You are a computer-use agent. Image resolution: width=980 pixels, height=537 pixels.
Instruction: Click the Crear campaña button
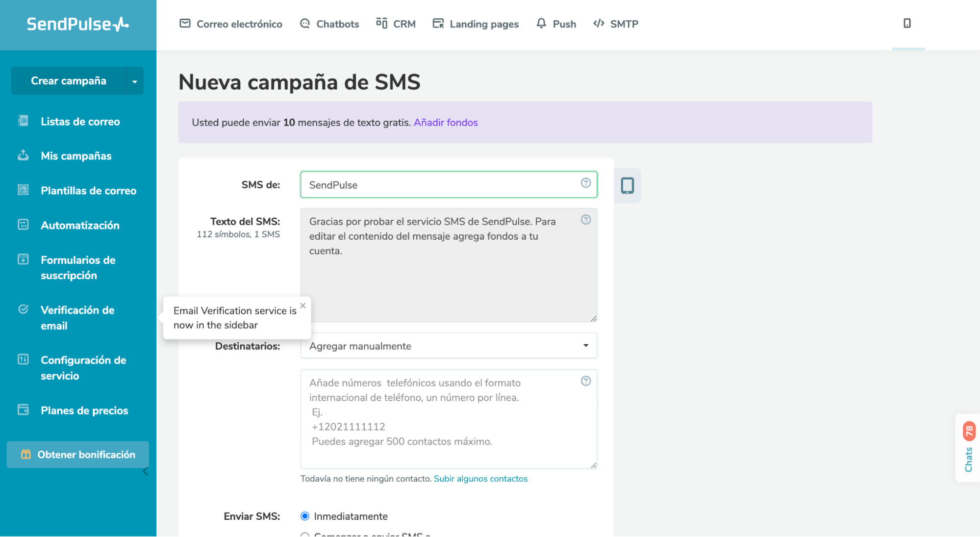(69, 81)
